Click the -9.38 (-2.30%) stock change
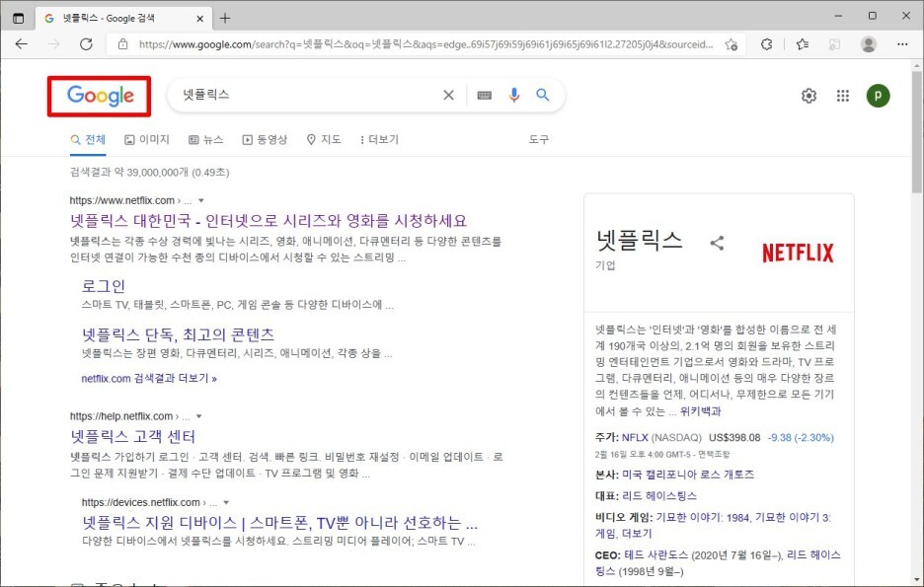This screenshot has width=924, height=587. 801,437
